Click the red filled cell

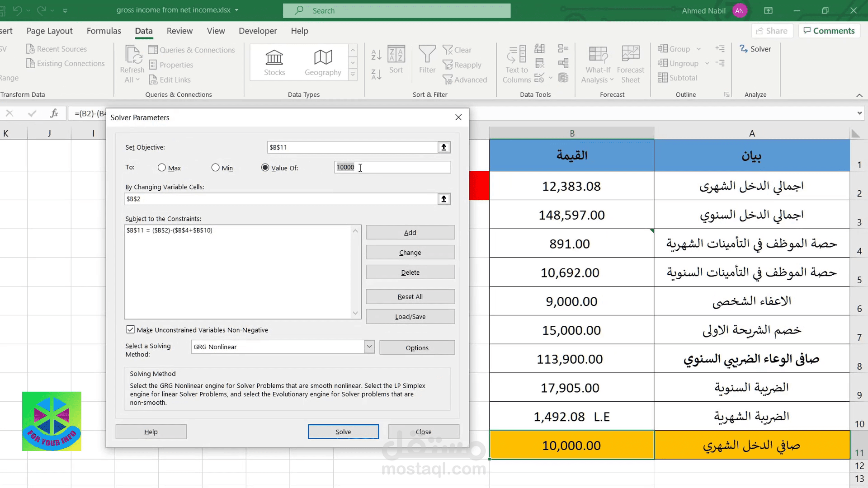[479, 186]
